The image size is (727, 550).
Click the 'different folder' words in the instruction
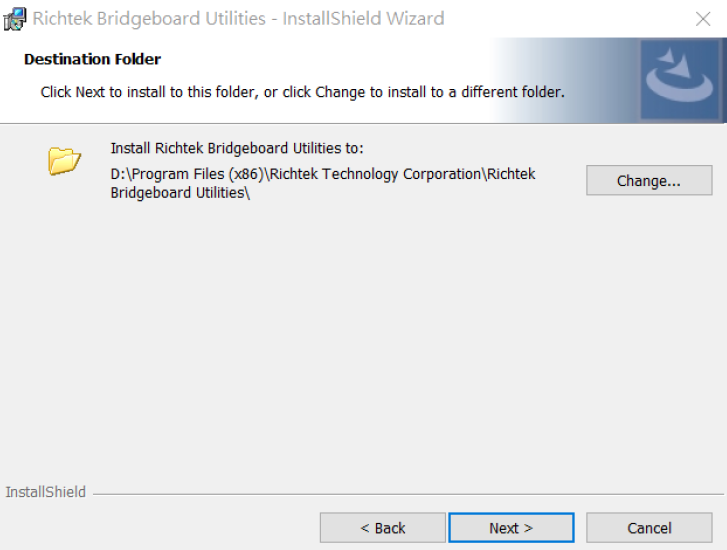pos(511,92)
